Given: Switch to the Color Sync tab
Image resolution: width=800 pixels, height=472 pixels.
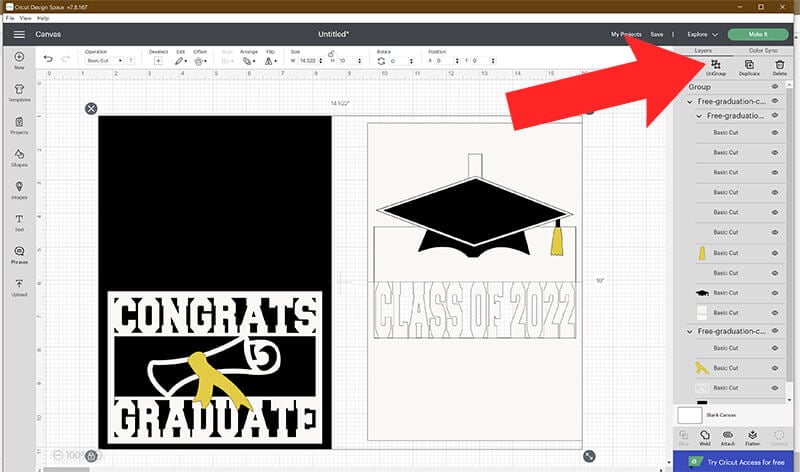Looking at the screenshot, I should 762,49.
